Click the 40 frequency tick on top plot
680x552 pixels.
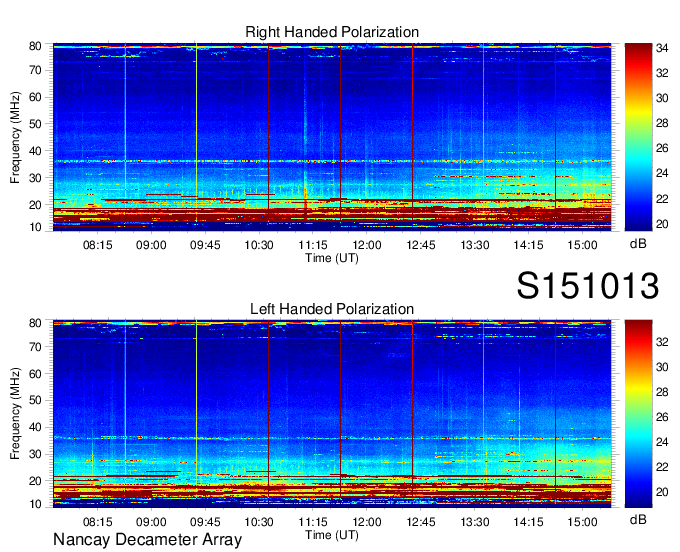[x=35, y=151]
